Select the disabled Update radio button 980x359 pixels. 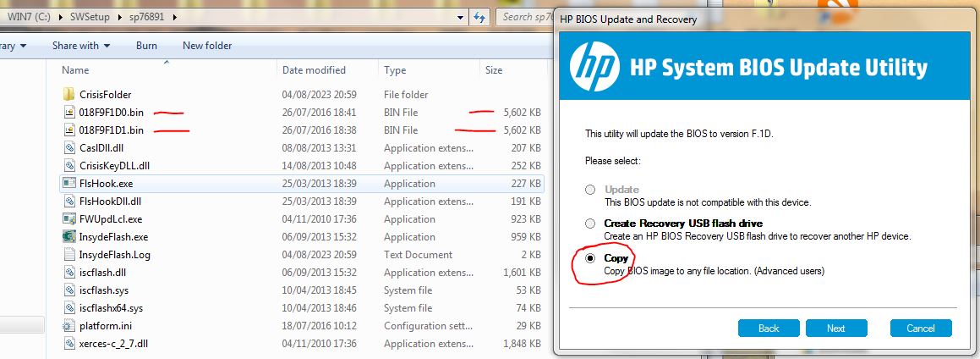[590, 190]
